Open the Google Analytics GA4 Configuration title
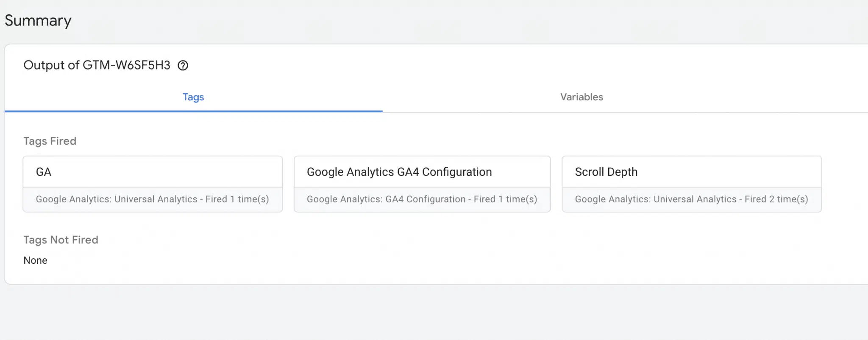Image resolution: width=868 pixels, height=340 pixels. coord(399,172)
